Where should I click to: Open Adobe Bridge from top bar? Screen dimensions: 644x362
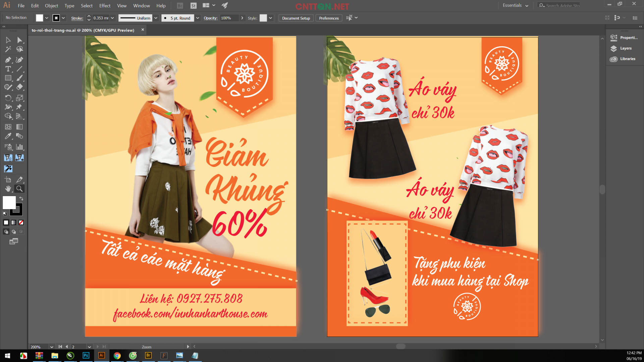click(x=180, y=6)
